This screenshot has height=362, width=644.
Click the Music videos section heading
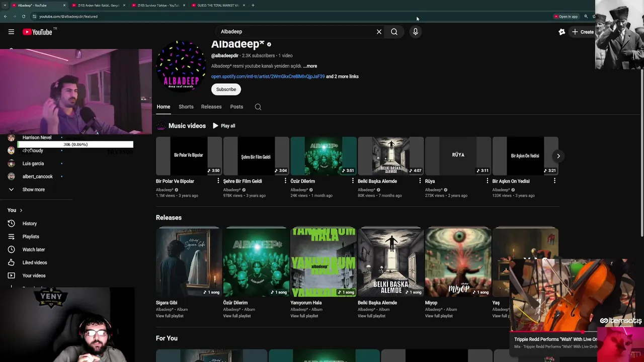[x=187, y=126]
